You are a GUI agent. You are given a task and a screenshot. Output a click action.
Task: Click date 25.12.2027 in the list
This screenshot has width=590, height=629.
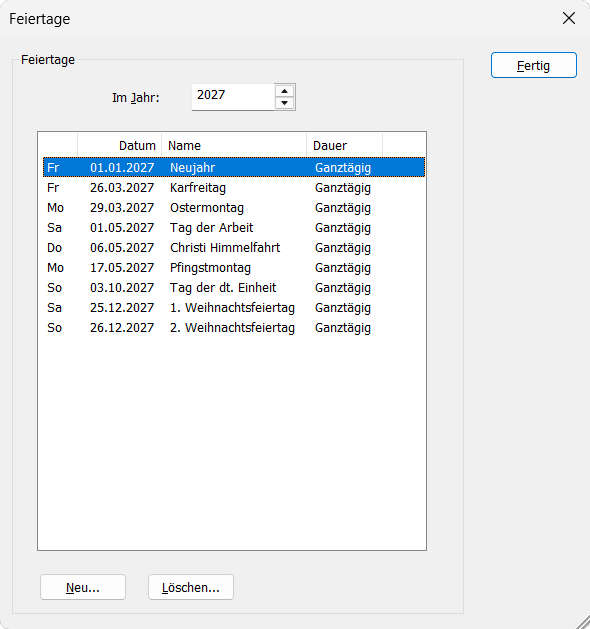(x=122, y=308)
